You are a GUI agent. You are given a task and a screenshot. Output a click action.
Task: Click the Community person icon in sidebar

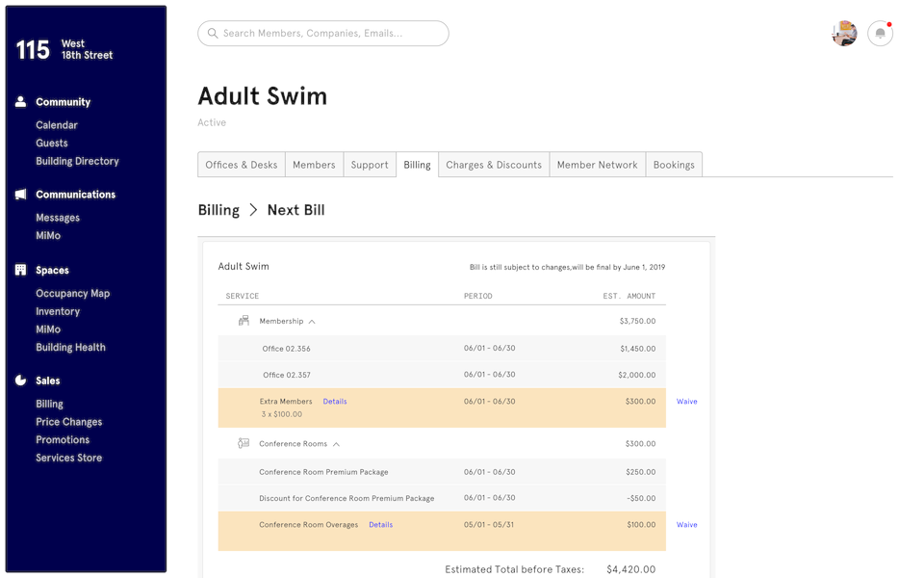20,101
